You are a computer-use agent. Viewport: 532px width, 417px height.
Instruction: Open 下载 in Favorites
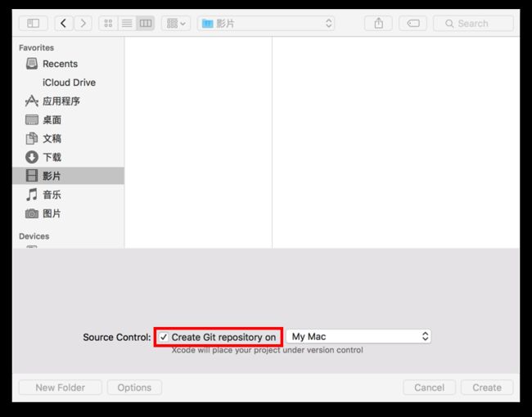[x=68, y=157]
